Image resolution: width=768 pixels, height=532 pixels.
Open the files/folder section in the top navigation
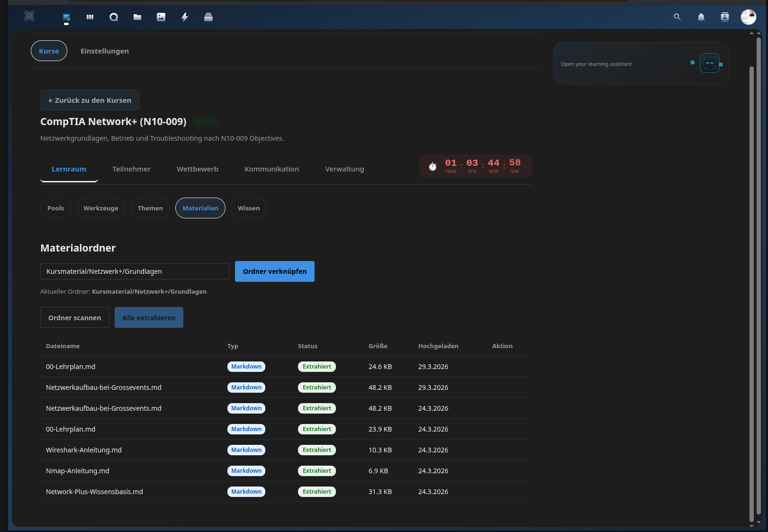pos(137,17)
